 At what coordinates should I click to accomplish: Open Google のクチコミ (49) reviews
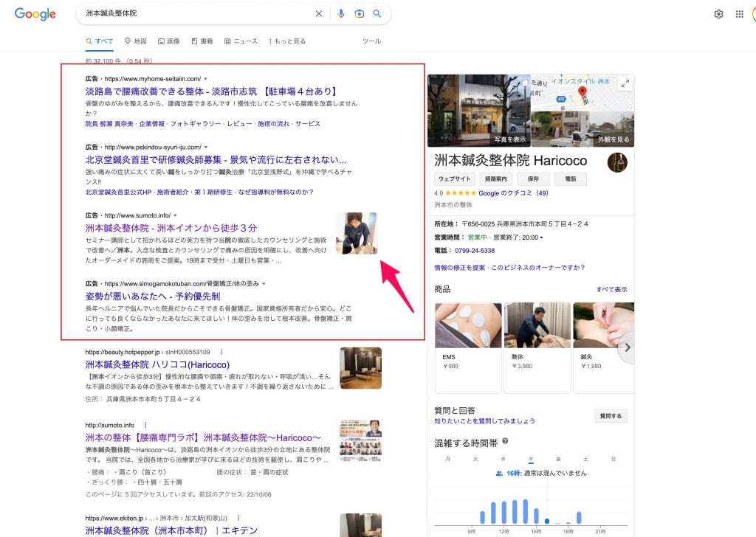coord(513,193)
